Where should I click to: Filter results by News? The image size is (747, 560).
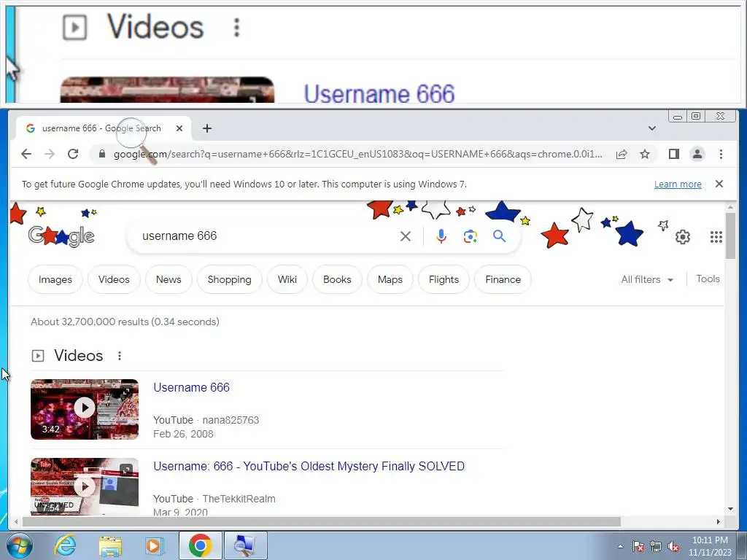(x=169, y=279)
